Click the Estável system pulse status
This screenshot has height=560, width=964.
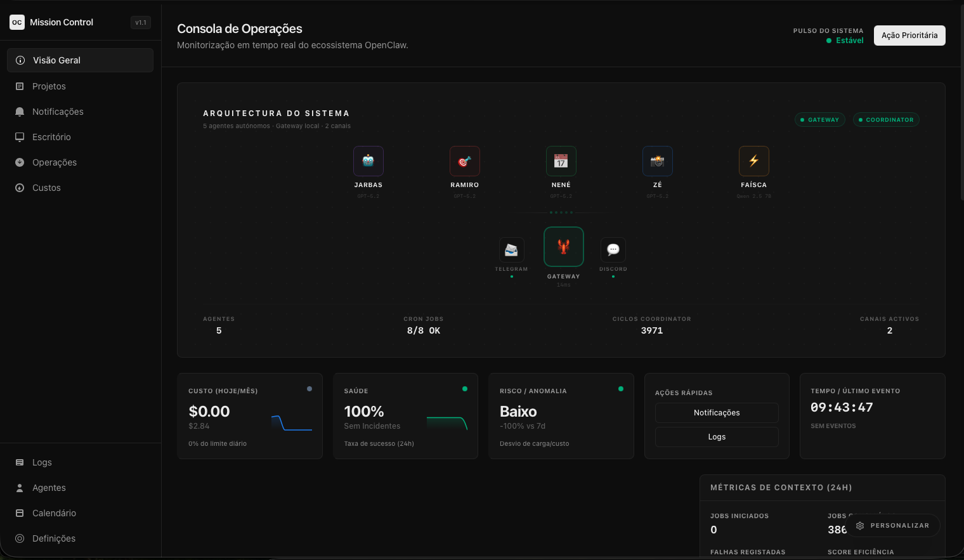(x=845, y=41)
